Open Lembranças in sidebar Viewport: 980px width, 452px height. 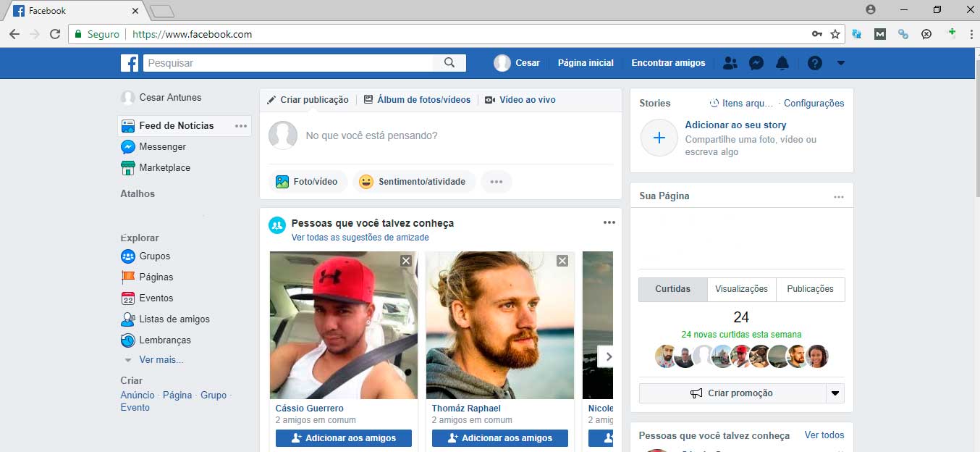click(x=156, y=340)
